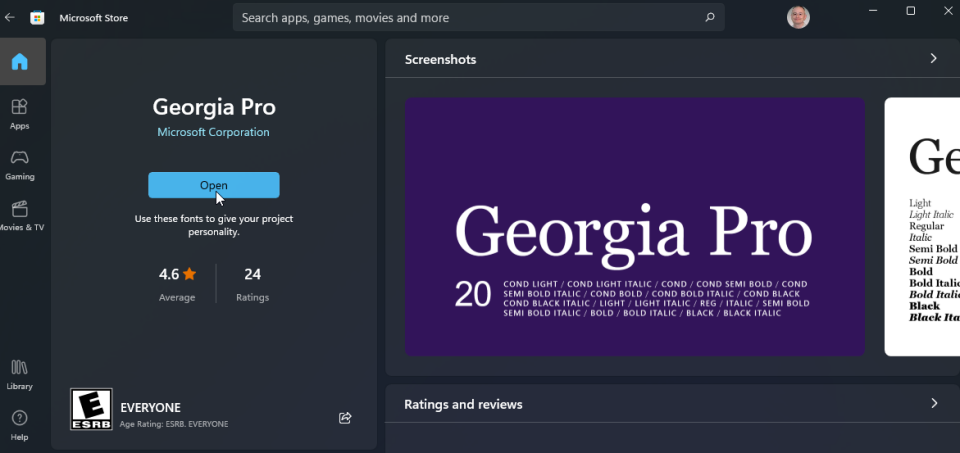This screenshot has height=453, width=960.
Task: Click the ESRB Everyone rating badge
Action: 91,409
